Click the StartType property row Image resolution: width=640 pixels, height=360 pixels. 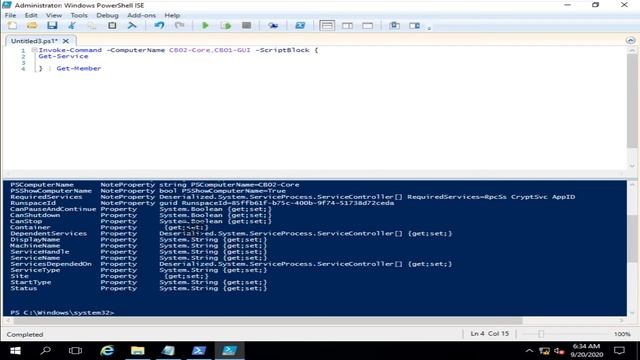pos(139,282)
